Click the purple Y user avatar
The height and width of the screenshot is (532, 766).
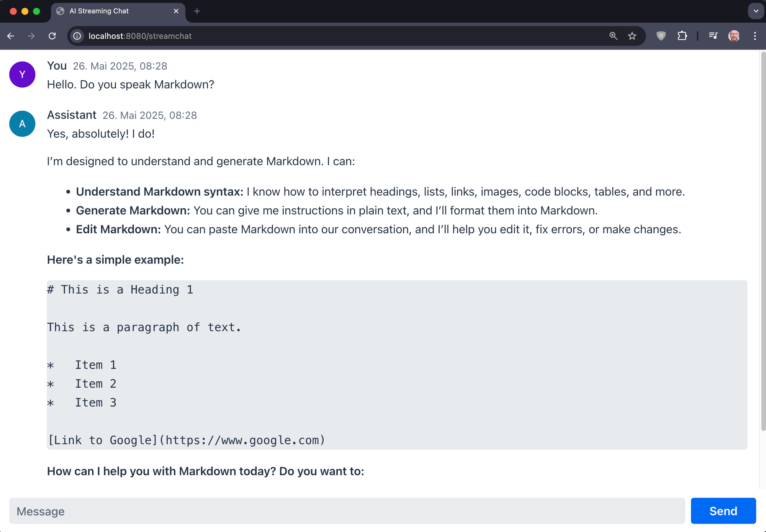point(22,75)
